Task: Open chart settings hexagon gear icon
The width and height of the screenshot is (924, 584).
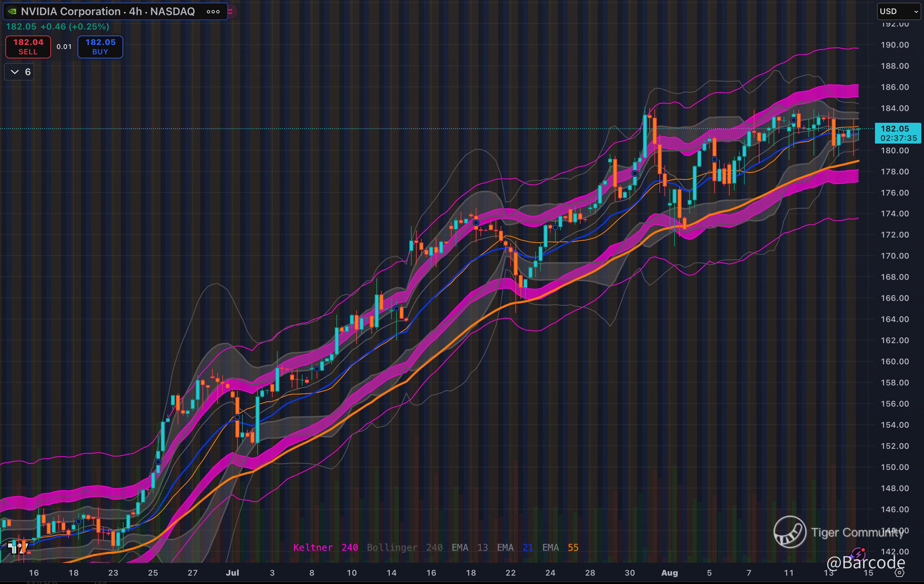Action: click(x=900, y=573)
